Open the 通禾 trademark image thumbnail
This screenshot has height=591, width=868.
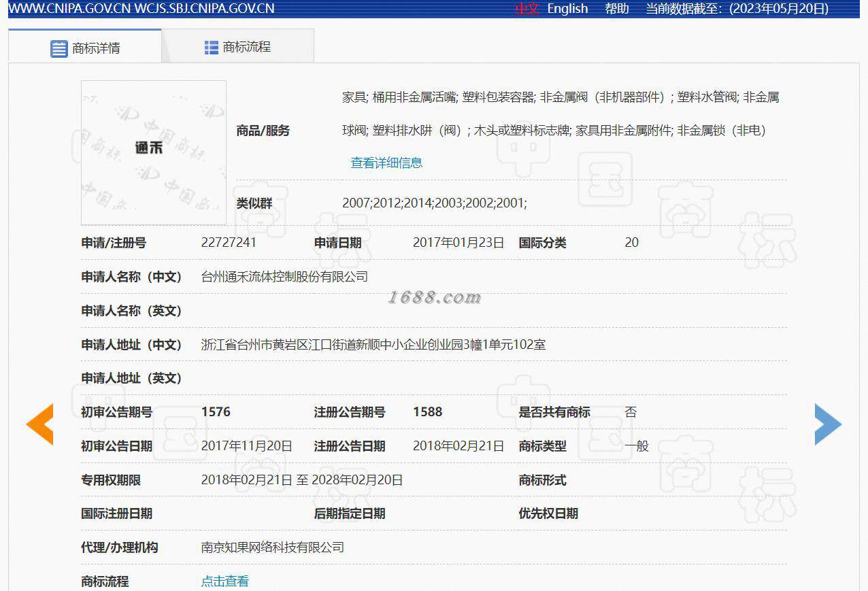(154, 152)
